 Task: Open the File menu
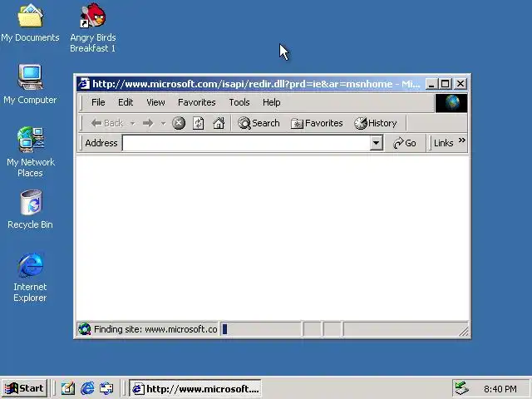coord(98,102)
